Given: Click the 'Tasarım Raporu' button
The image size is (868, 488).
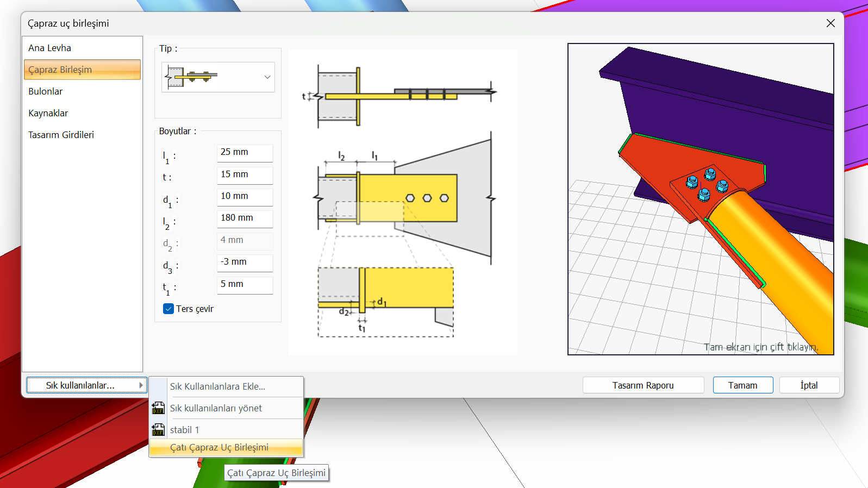Looking at the screenshot, I should [x=643, y=385].
